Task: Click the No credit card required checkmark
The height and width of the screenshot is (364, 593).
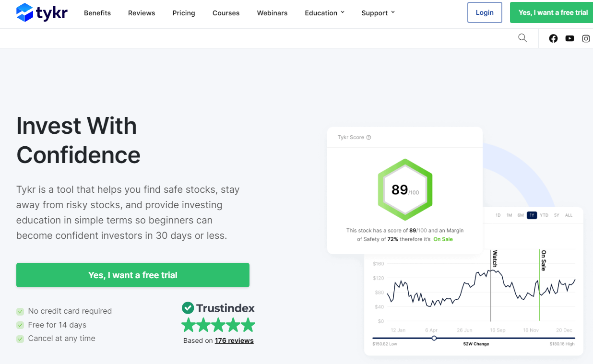Action: tap(20, 311)
